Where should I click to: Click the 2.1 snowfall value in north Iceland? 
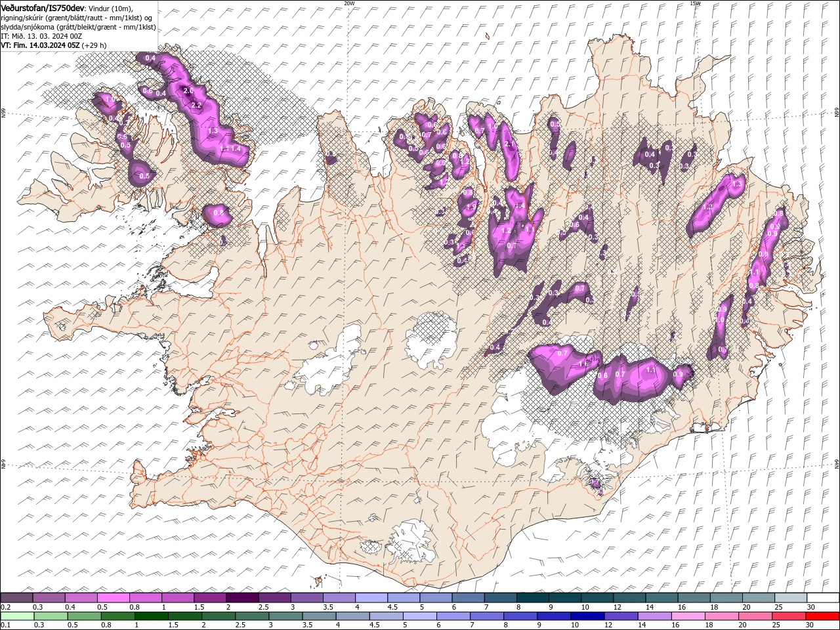[508, 144]
